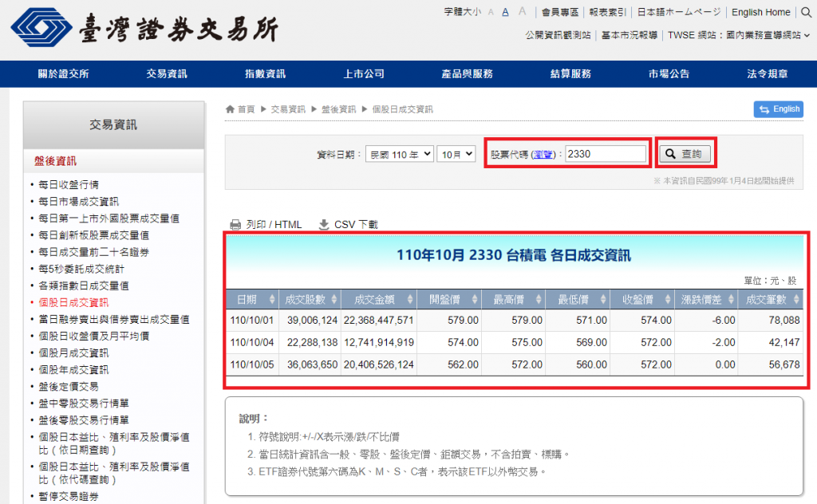Click the printer icon for 列印 / HTML

pos(235,224)
